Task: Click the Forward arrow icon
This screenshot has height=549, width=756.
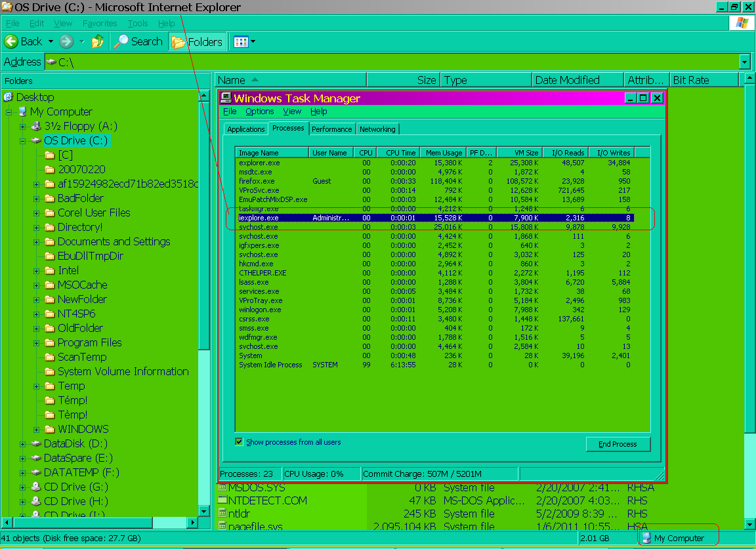Action: click(66, 41)
